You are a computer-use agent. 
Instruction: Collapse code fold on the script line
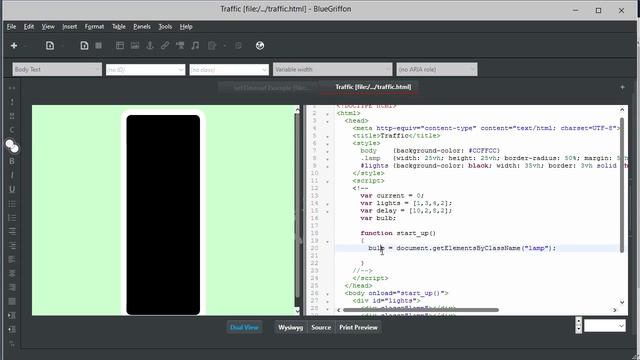click(327, 181)
